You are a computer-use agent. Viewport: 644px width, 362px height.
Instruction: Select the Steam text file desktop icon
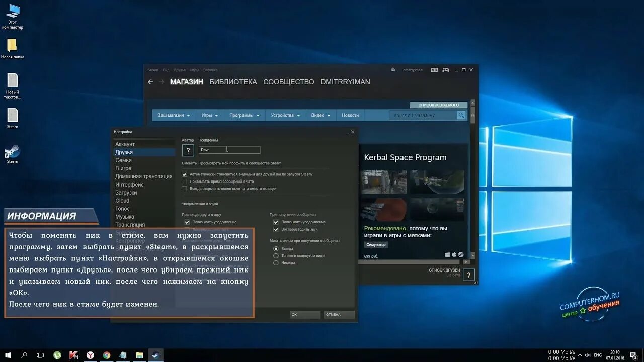12,118
